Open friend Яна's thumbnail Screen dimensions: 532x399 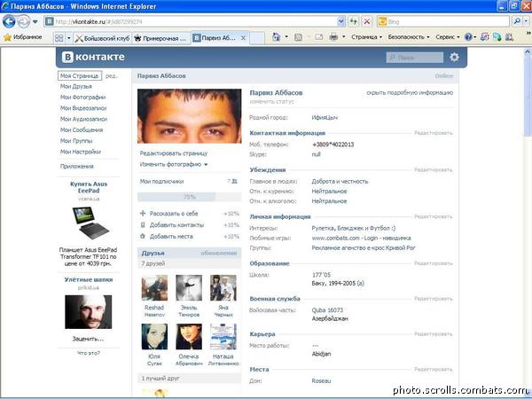click(x=223, y=287)
